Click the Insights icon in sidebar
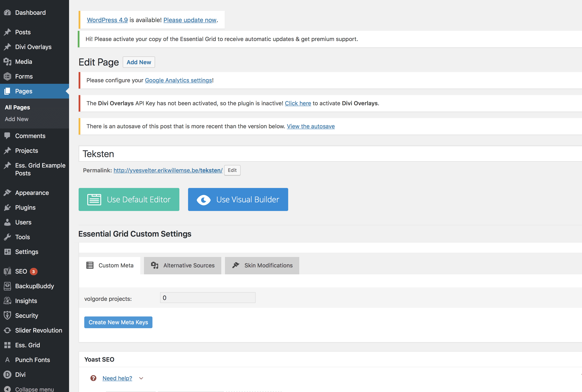Viewport: 582px width, 392px height. coord(8,301)
